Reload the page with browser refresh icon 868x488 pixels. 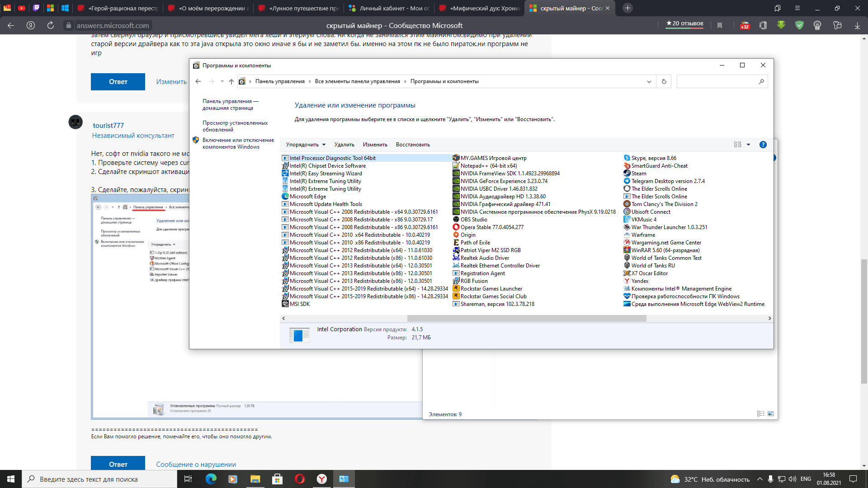click(51, 26)
